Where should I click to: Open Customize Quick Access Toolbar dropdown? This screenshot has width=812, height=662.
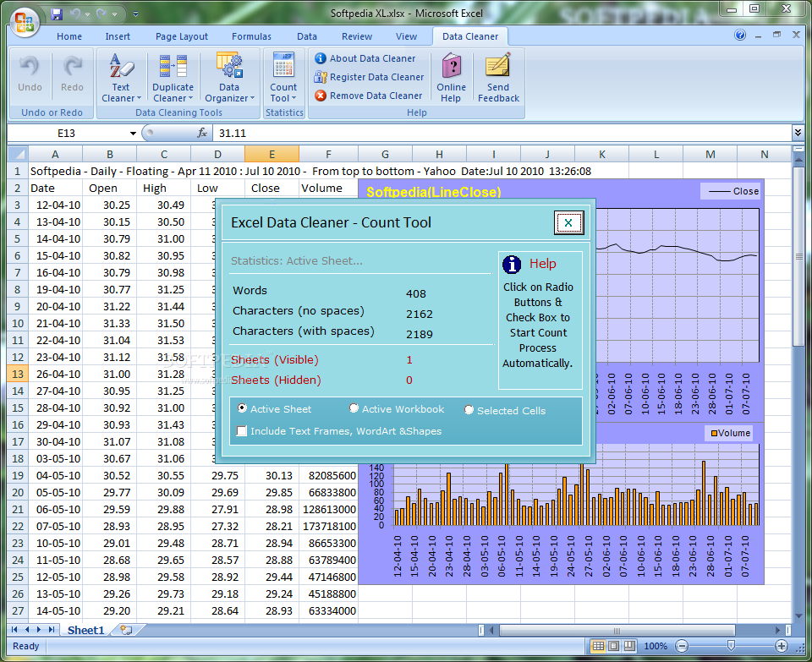coord(135,14)
